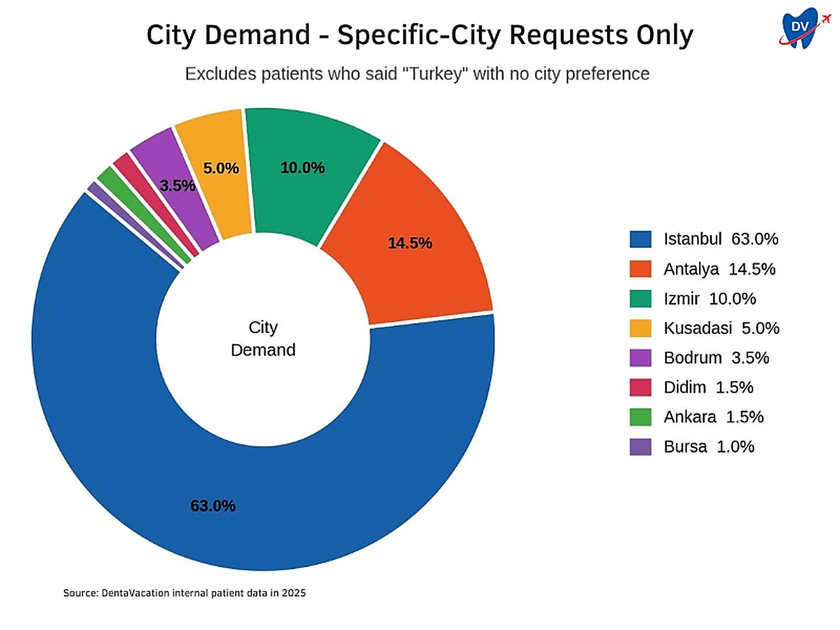Click the Kusadasi yellow legend swatch
840x630 pixels.
[640, 328]
